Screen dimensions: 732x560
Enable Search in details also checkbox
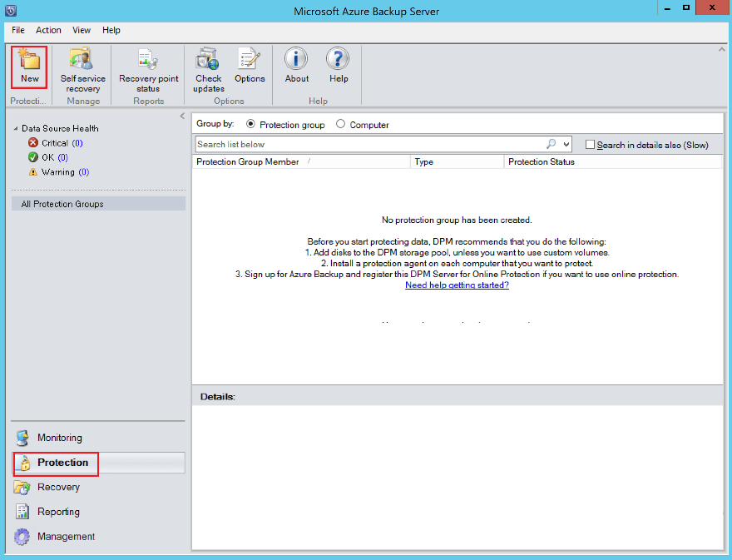point(590,145)
